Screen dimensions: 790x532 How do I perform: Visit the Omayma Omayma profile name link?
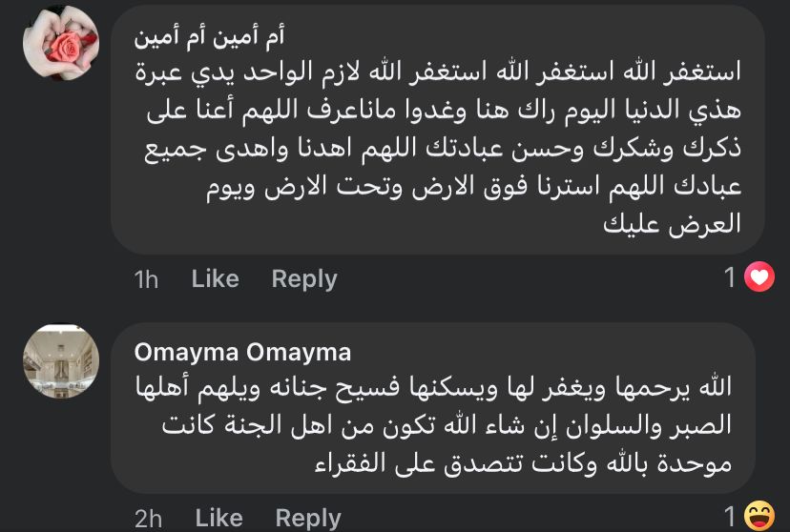coord(242,353)
